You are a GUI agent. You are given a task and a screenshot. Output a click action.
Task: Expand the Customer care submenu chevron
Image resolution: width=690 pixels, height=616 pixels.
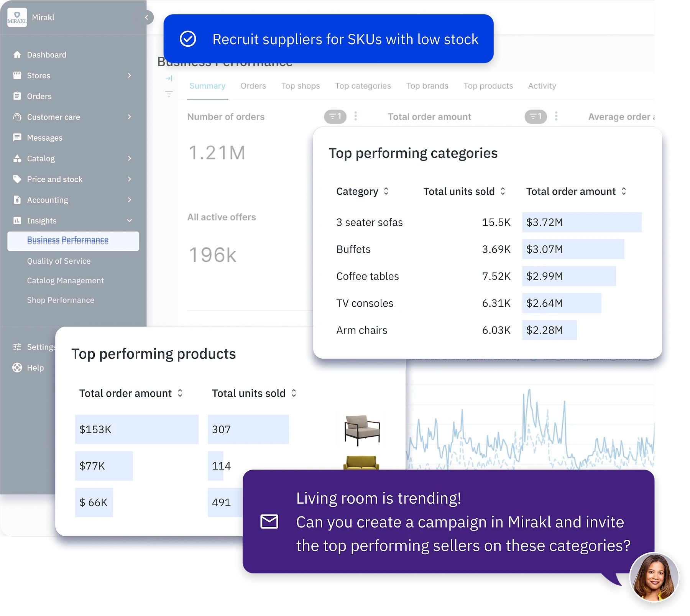(x=130, y=117)
